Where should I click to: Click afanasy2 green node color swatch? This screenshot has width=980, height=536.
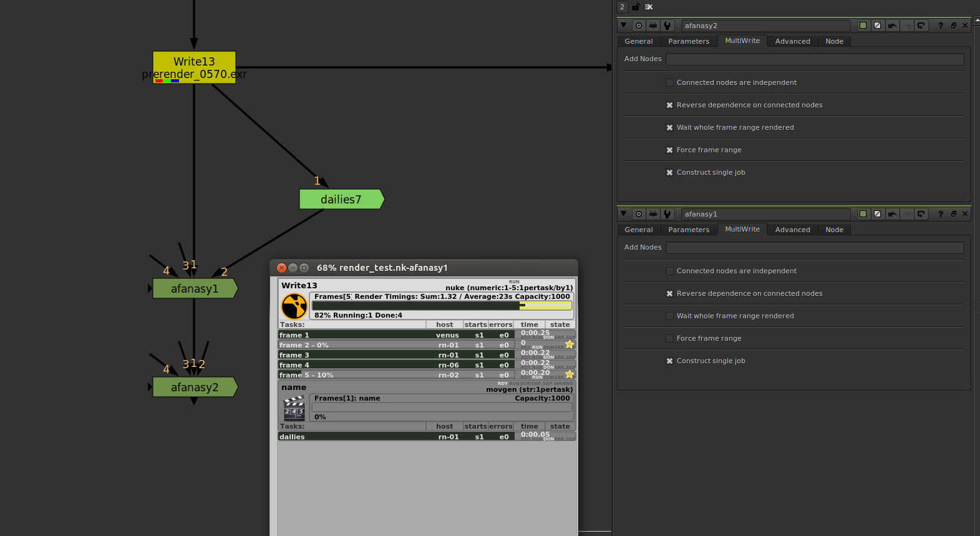pyautogui.click(x=863, y=26)
